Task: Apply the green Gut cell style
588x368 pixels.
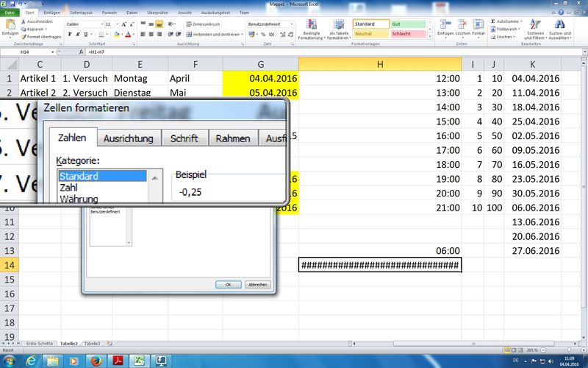Action: click(x=407, y=24)
